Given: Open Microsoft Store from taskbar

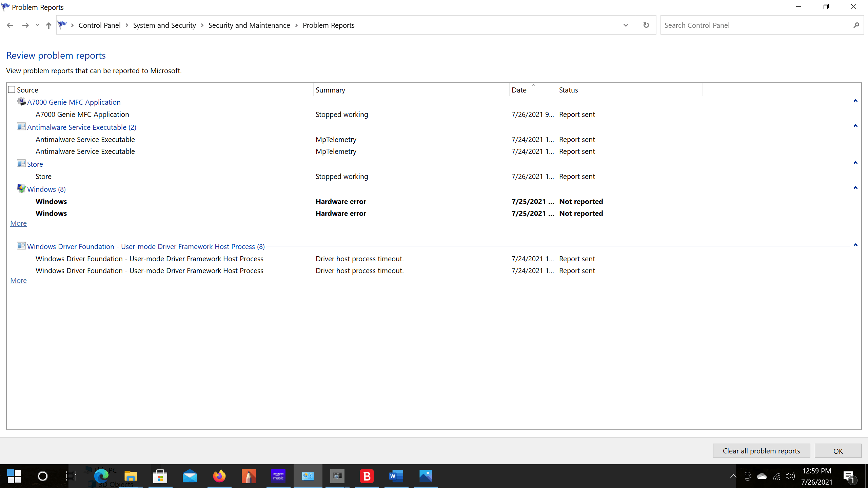Looking at the screenshot, I should tap(160, 476).
